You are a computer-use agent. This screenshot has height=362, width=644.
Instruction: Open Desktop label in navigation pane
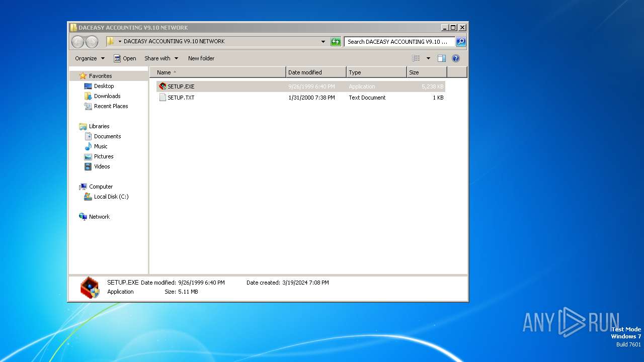pos(104,86)
